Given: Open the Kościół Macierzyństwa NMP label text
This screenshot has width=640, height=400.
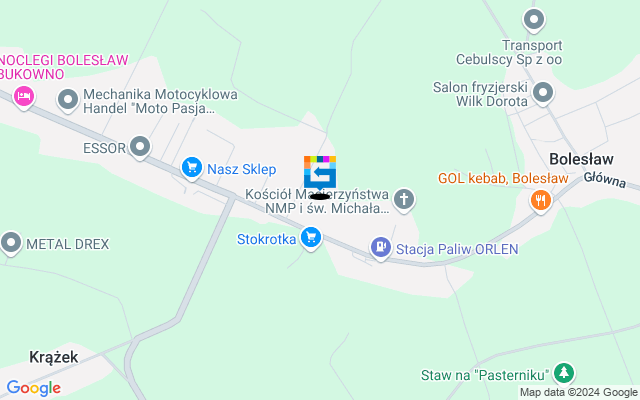Looking at the screenshot, I should pyautogui.click(x=317, y=201).
